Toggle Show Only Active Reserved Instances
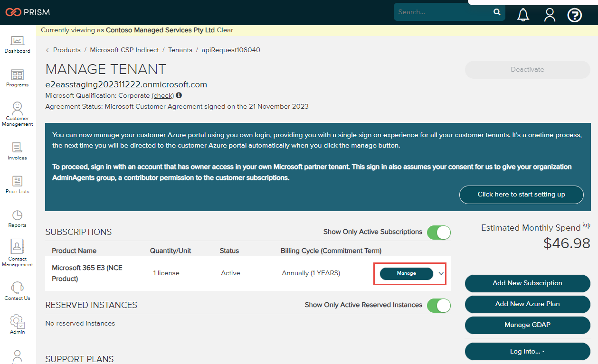This screenshot has height=364, width=598. click(438, 305)
